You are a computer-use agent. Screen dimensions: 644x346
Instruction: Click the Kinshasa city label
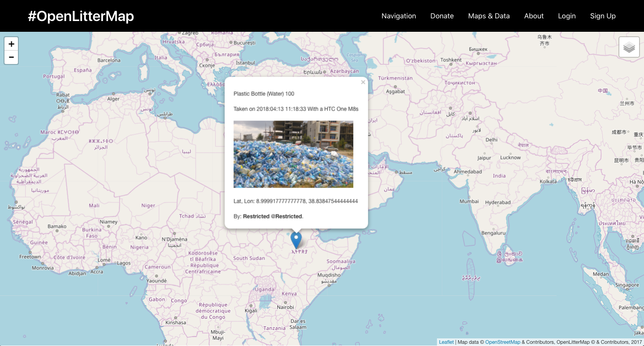point(176,322)
